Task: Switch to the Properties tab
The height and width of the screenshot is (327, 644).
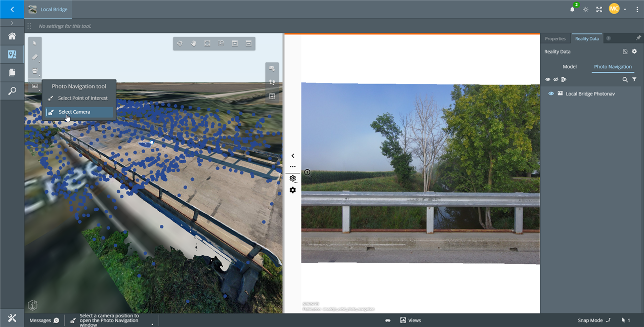Action: (555, 38)
